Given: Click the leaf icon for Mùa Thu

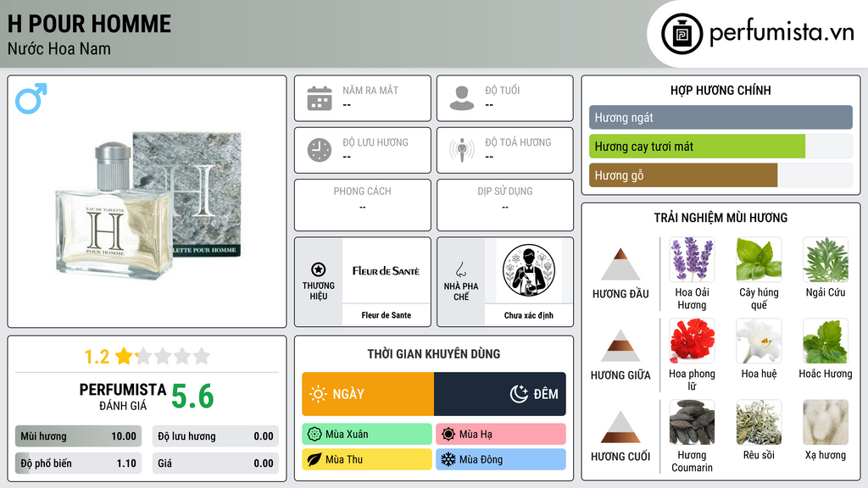Looking at the screenshot, I should (x=314, y=459).
